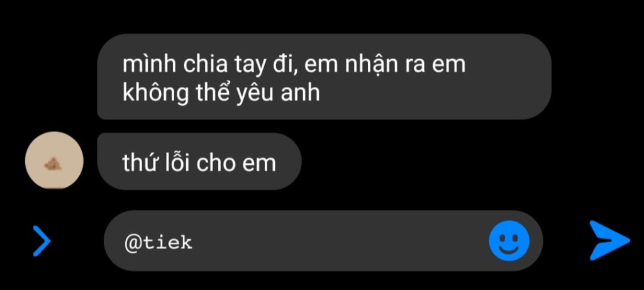The image size is (644, 290).
Task: Click the blue smiley icon in the composer
Action: pos(509,241)
